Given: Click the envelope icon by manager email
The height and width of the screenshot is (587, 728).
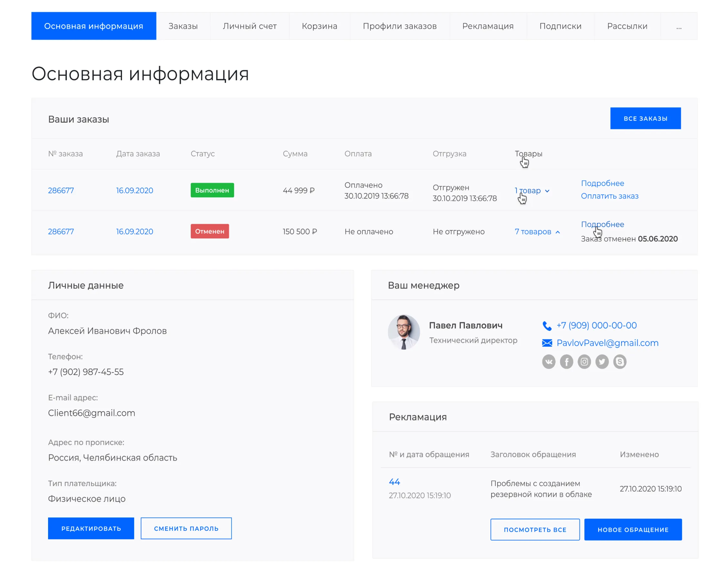Looking at the screenshot, I should coord(547,343).
